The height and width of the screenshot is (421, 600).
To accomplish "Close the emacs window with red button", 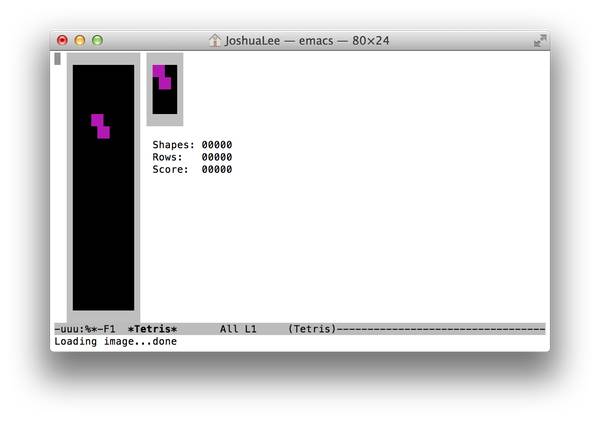I will 62,41.
